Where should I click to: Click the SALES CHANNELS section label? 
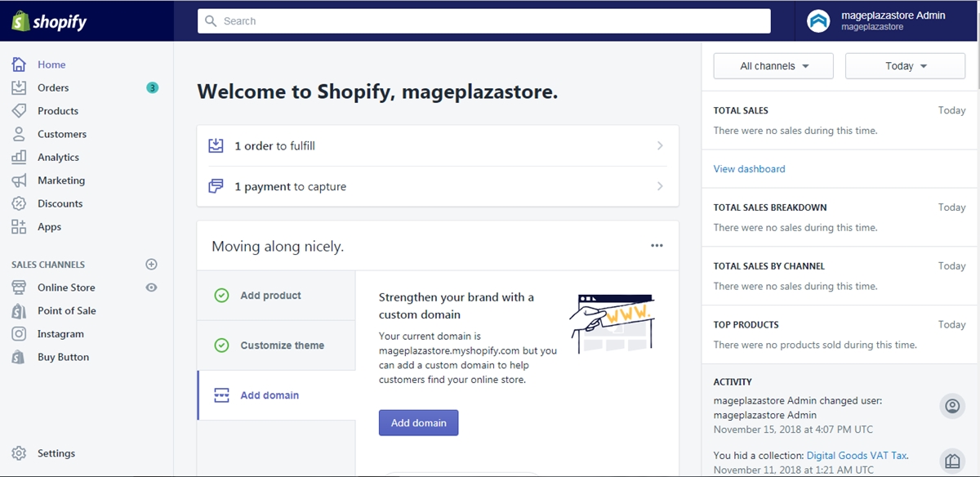(48, 265)
